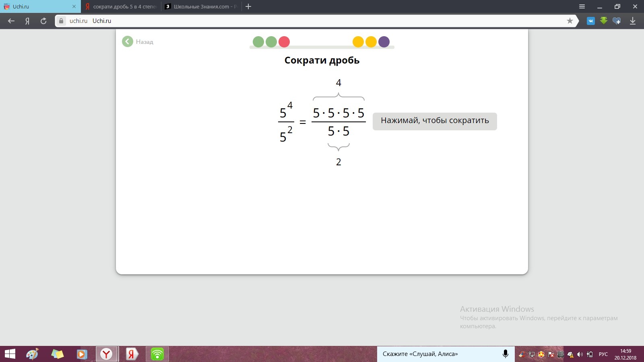Go back with browser back arrow
Viewport: 644px width, 362px height.
point(11,21)
